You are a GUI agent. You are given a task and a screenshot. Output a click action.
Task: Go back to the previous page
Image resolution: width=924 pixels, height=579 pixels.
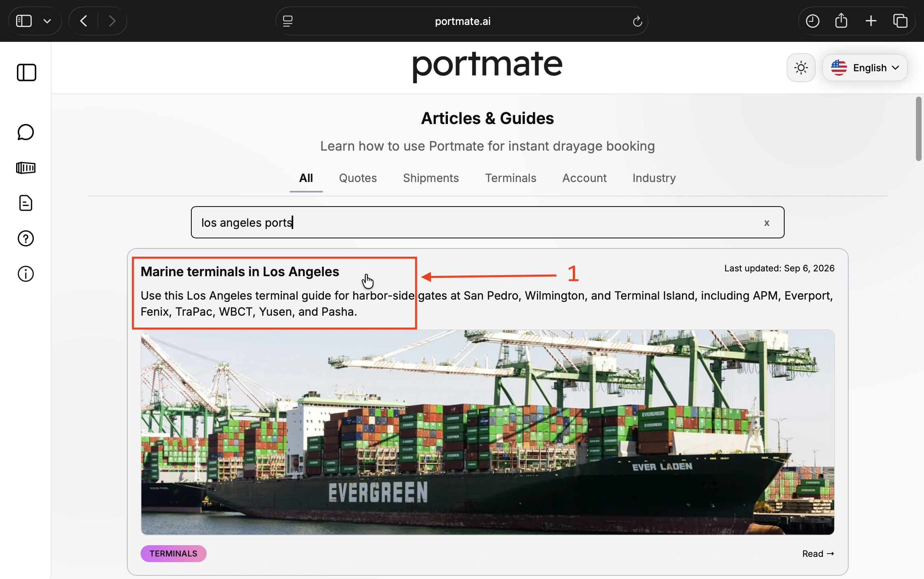[x=83, y=21]
